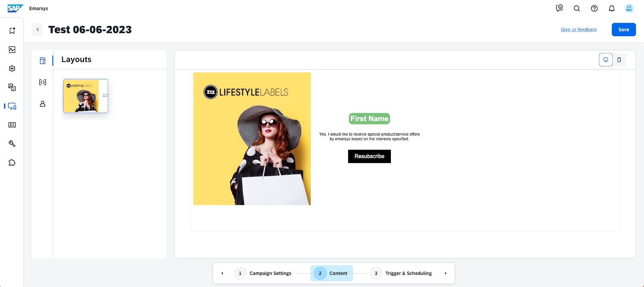Click the Resubscribe button in preview

369,156
